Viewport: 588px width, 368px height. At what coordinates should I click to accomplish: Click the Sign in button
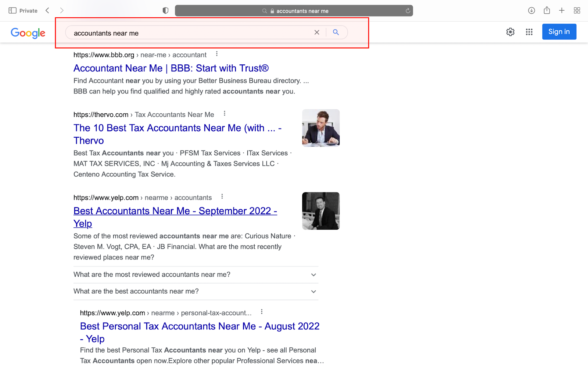(x=559, y=32)
